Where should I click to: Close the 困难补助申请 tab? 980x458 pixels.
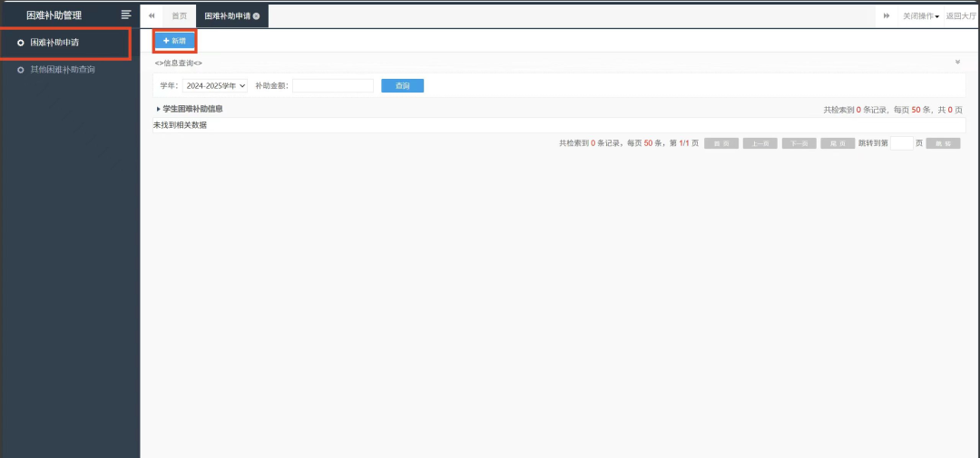pyautogui.click(x=256, y=16)
